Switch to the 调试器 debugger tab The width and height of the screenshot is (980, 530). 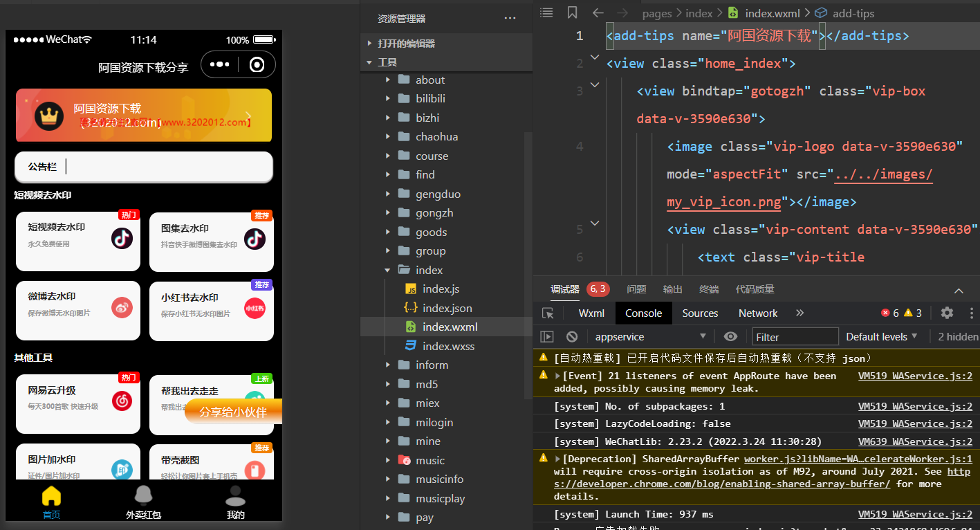pyautogui.click(x=565, y=289)
